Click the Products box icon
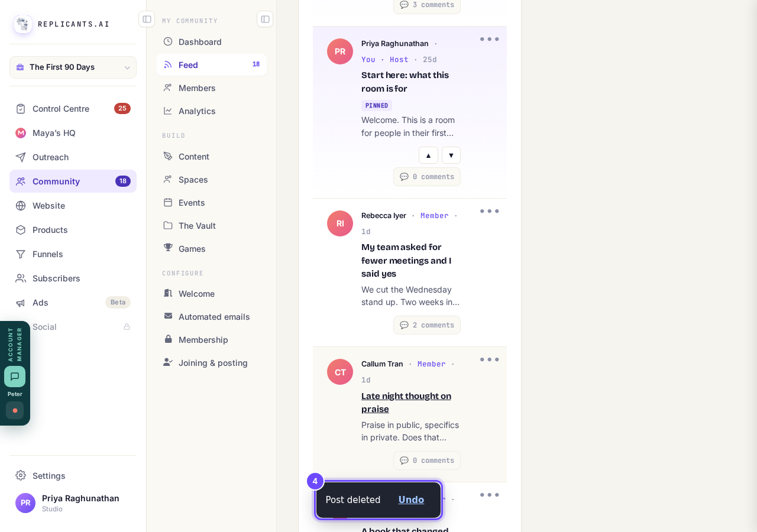This screenshot has width=757, height=532. [x=21, y=230]
